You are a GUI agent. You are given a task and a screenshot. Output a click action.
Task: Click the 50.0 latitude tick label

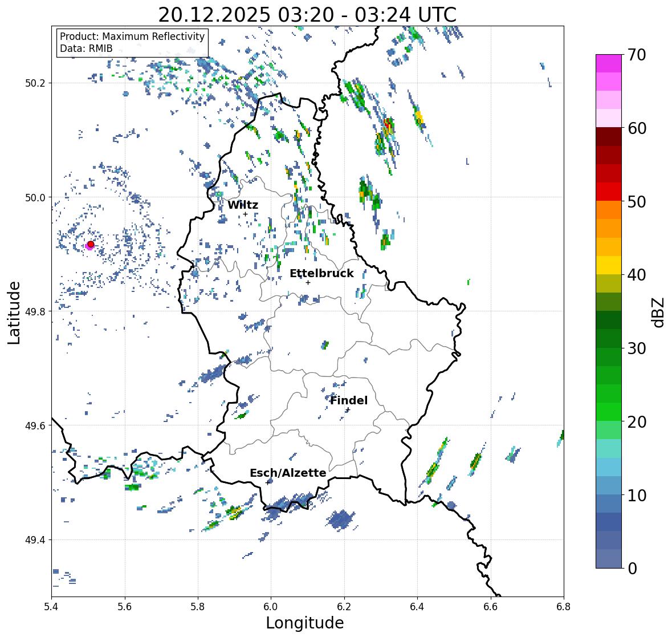pyautogui.click(x=35, y=197)
